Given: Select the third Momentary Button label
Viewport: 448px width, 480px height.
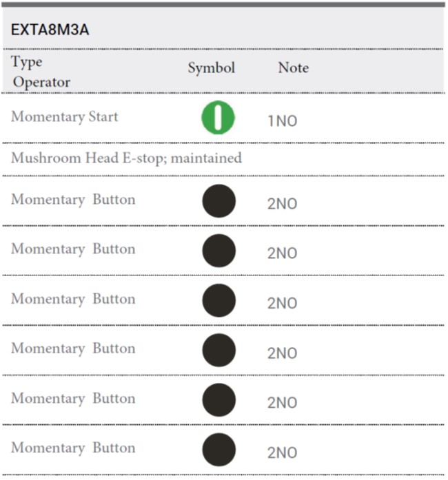Looking at the screenshot, I should [x=73, y=299].
